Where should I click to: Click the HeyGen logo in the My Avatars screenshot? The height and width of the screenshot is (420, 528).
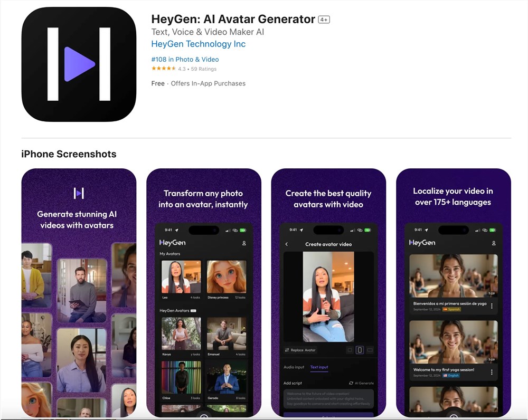click(x=173, y=243)
